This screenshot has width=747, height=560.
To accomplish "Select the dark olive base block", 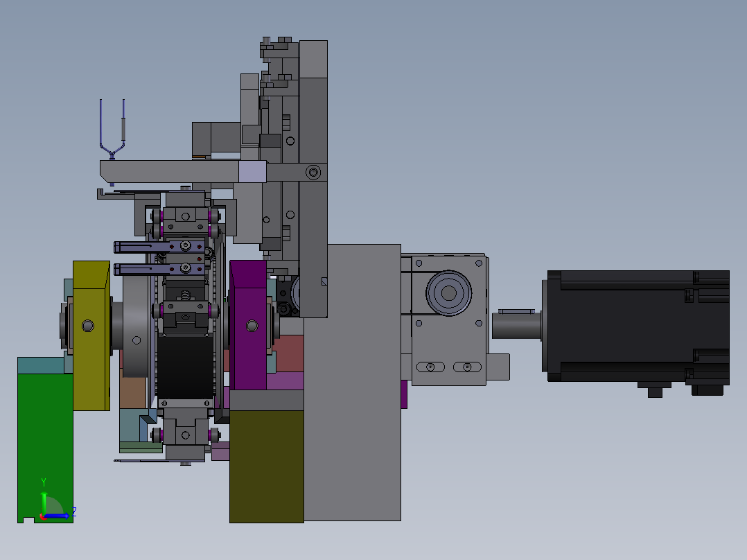I will coord(266,466).
